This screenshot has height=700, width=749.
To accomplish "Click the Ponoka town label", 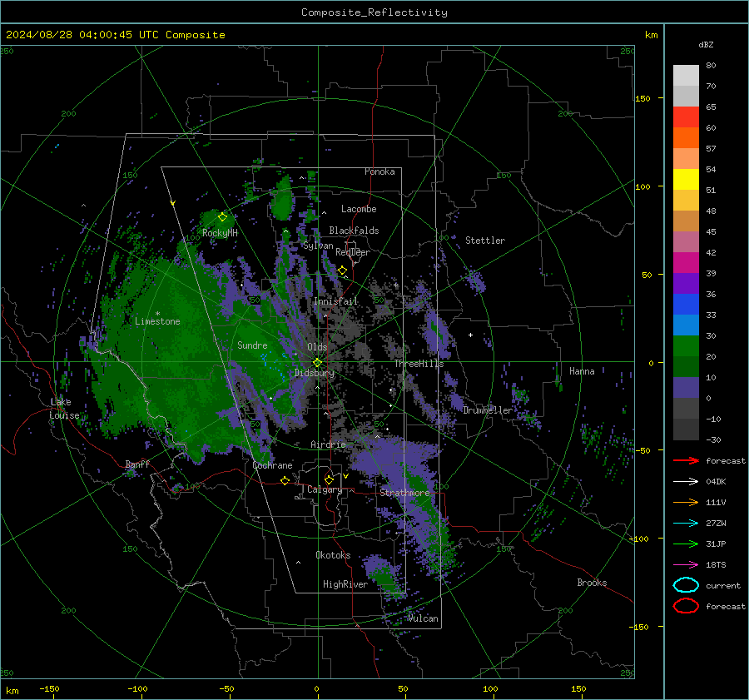I will coord(379,171).
